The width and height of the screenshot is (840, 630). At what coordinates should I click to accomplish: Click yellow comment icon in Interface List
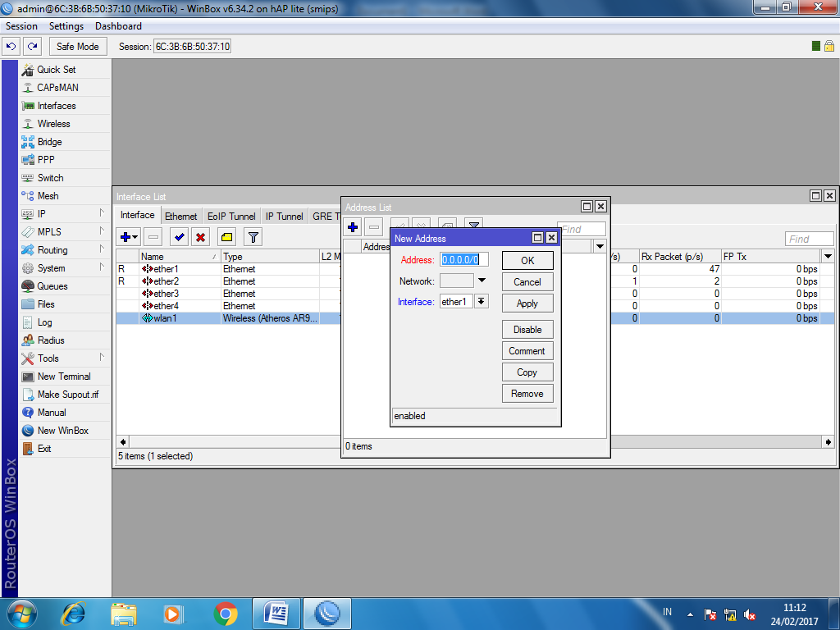pos(226,237)
